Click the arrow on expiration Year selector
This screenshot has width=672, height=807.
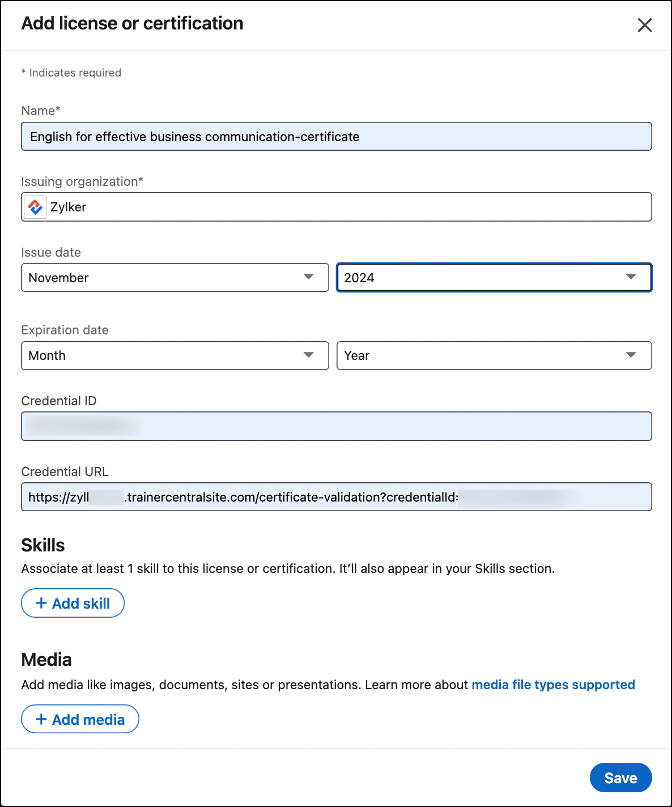click(631, 355)
